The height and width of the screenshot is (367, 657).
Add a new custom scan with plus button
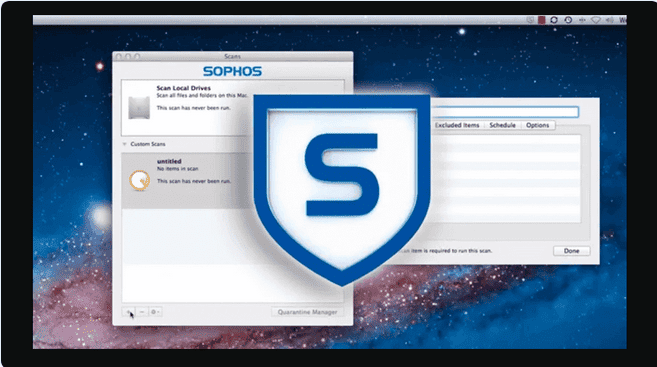(x=129, y=312)
